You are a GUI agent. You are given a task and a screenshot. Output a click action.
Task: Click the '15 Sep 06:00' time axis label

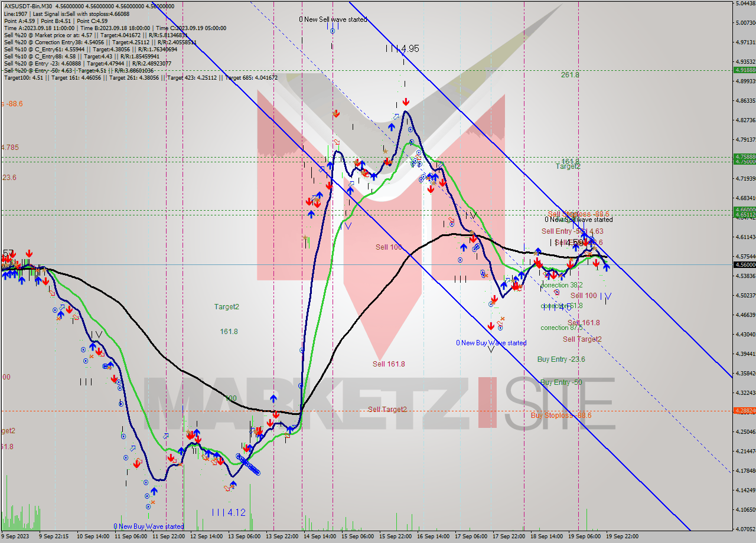click(x=358, y=537)
